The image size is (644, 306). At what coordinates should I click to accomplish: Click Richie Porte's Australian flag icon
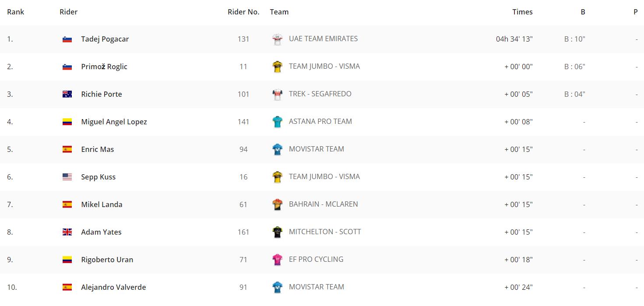pyautogui.click(x=67, y=95)
